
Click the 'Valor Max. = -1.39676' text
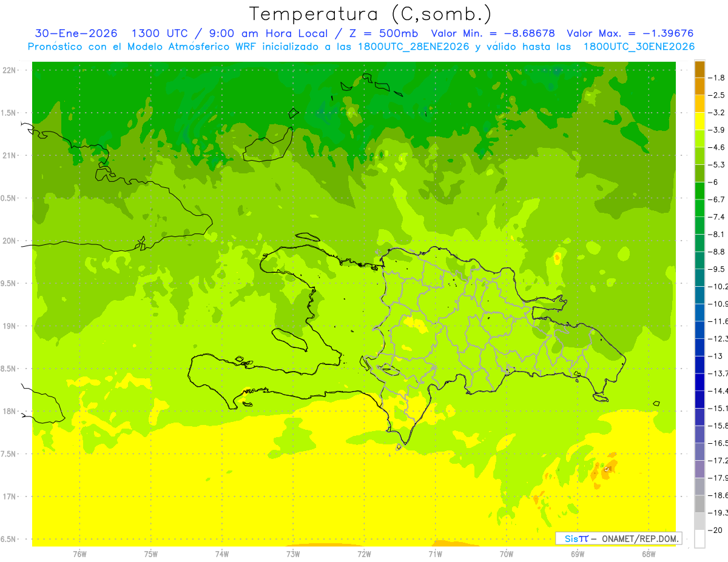[x=630, y=33]
